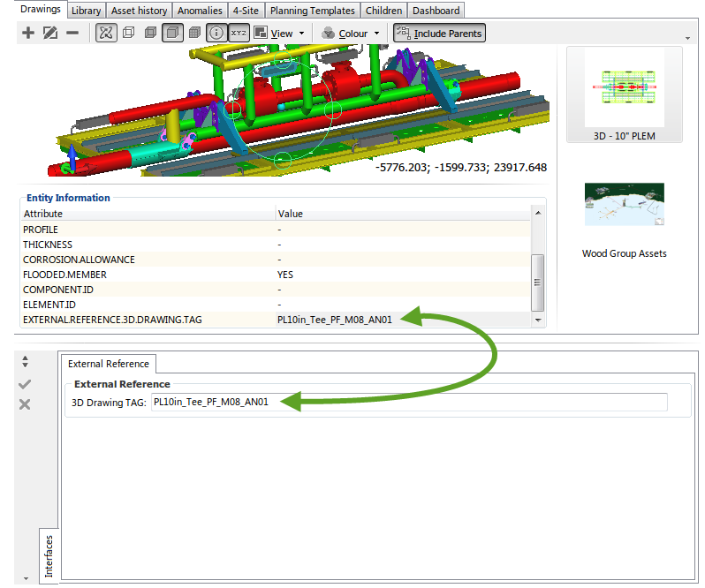Click the blue axis arrow gizmo in 3D view

point(72,156)
